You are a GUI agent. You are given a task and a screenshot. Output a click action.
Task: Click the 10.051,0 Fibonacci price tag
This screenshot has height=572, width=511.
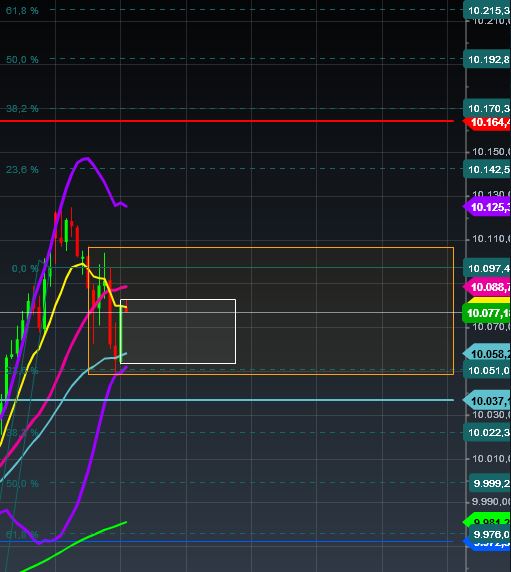(x=487, y=371)
